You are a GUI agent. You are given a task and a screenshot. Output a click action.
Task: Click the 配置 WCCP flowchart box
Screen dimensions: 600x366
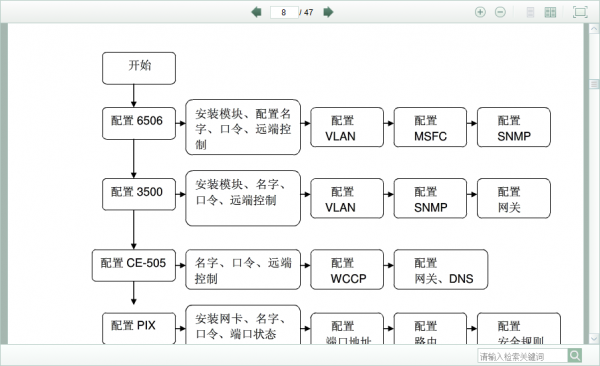tap(347, 269)
